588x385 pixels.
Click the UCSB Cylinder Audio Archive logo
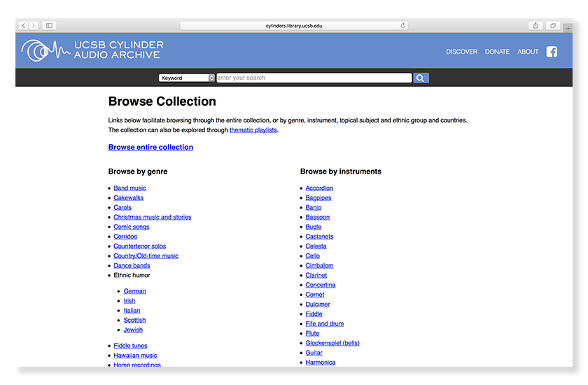[x=92, y=50]
